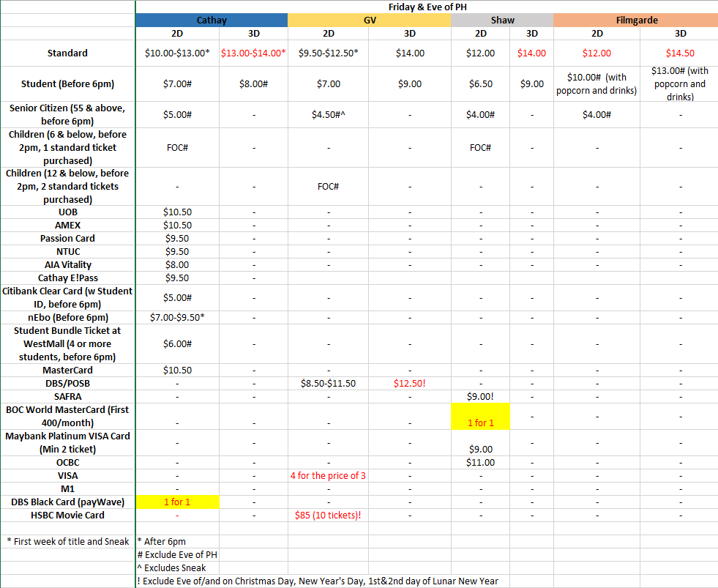
Task: Click the "2D" sub-header under Cathay
Action: pyautogui.click(x=177, y=34)
